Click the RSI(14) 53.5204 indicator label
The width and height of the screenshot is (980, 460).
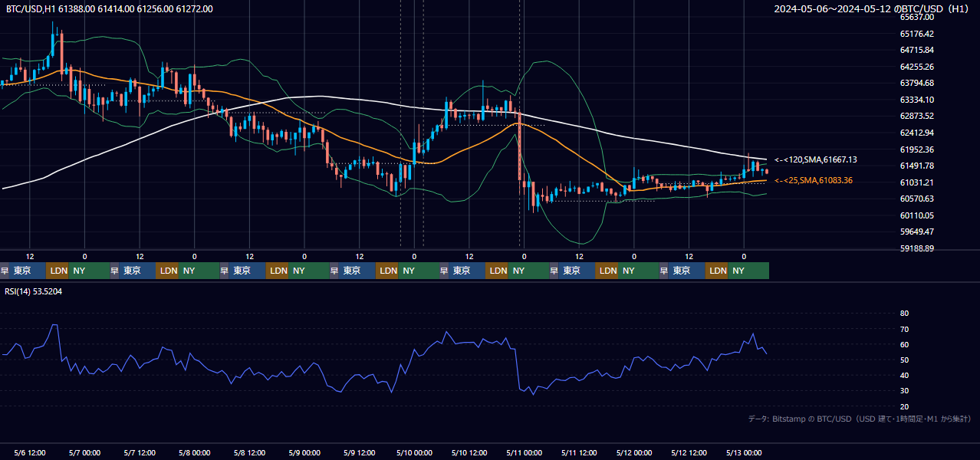[34, 291]
